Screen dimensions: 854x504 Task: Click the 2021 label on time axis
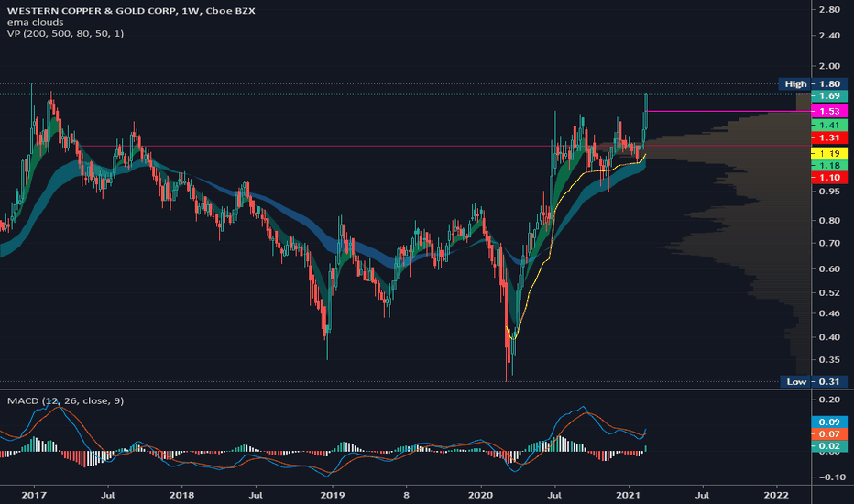tap(629, 495)
